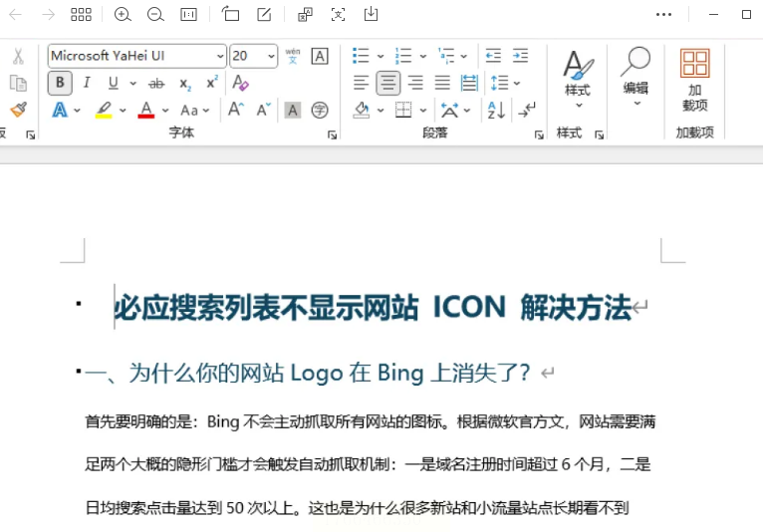Apply paragraph shading paint bucket

(362, 110)
